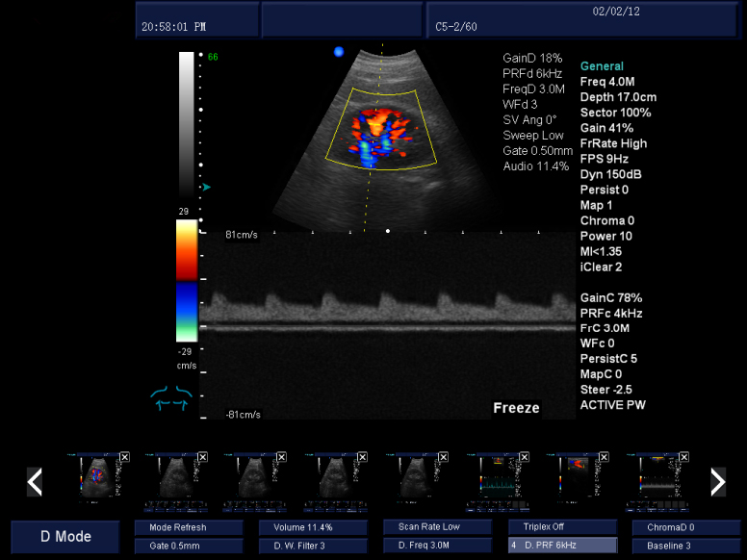
Task: Click the teal focus position arrow marker
Action: click(x=205, y=187)
